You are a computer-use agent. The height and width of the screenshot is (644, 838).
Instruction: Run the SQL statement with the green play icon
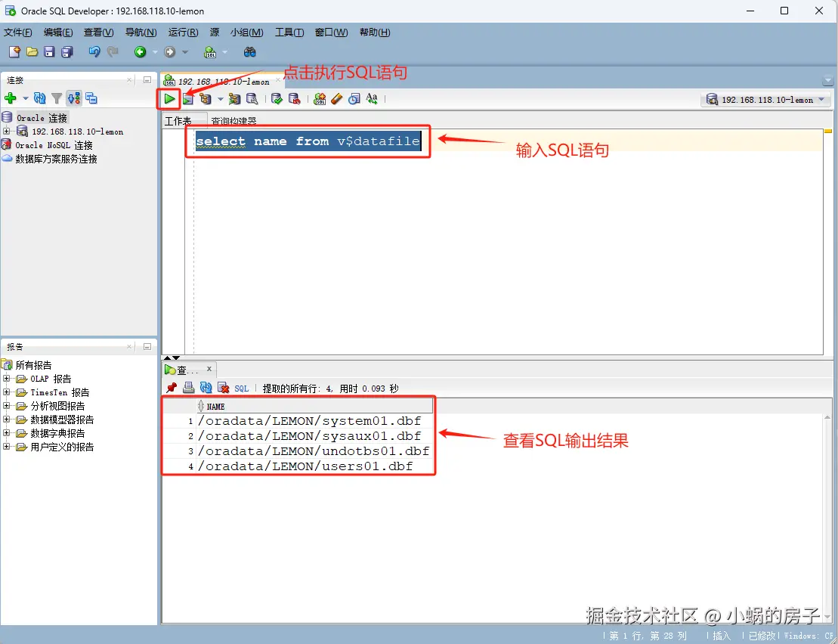169,99
